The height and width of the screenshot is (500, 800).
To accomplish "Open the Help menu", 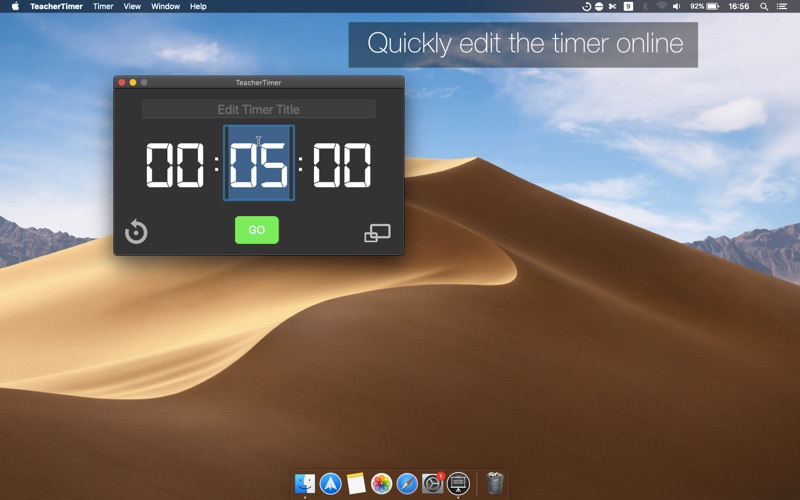I will click(198, 6).
